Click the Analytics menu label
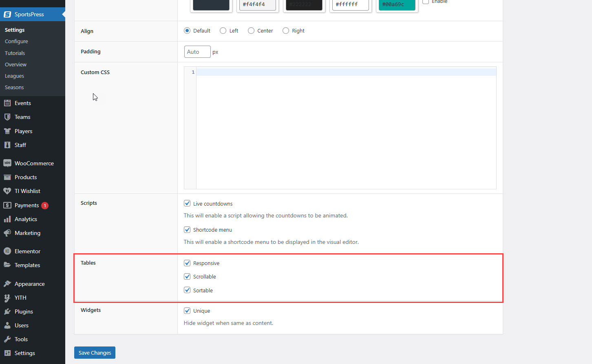Screen dimensions: 592x364 (x=26, y=219)
